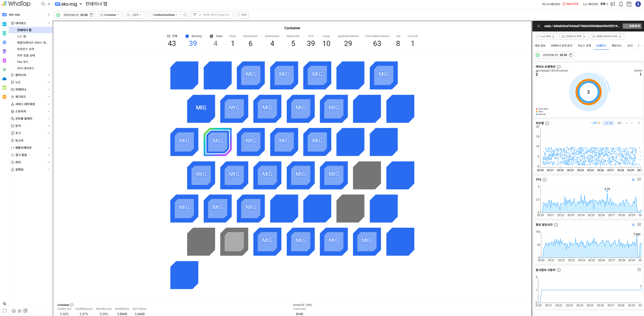Open the server stack icon in left rail
Screen dimensions: 644x316
coord(4,33)
